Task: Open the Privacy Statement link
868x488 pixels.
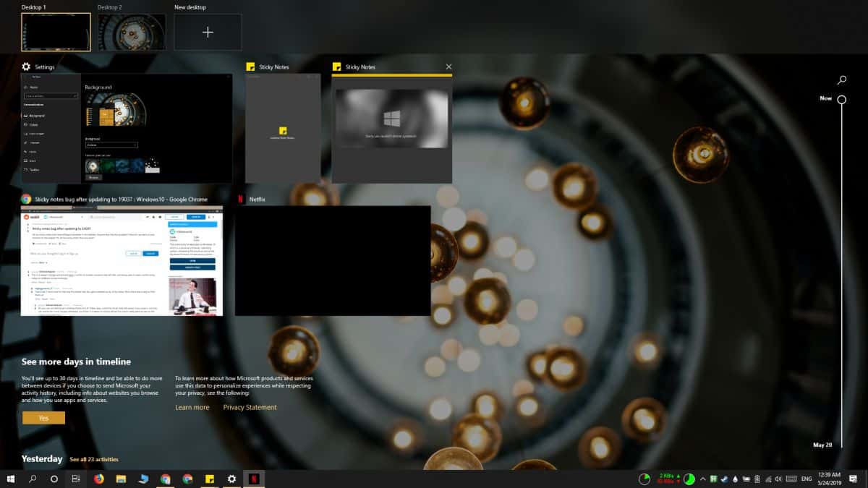Action: 250,407
